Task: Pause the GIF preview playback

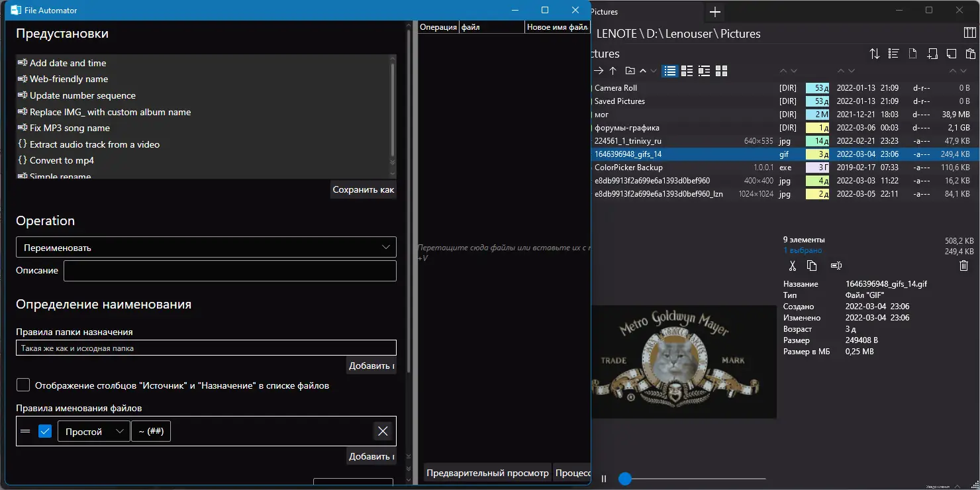Action: [x=604, y=479]
